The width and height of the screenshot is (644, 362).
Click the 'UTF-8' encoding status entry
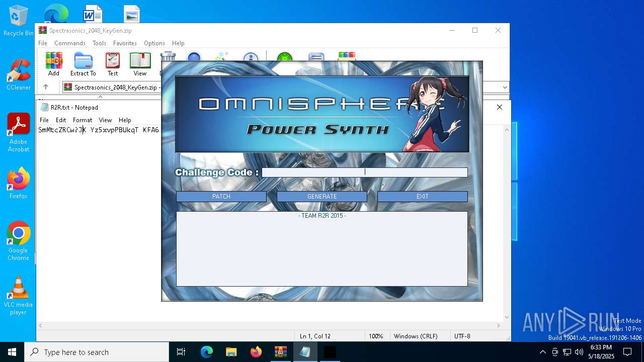click(x=462, y=336)
